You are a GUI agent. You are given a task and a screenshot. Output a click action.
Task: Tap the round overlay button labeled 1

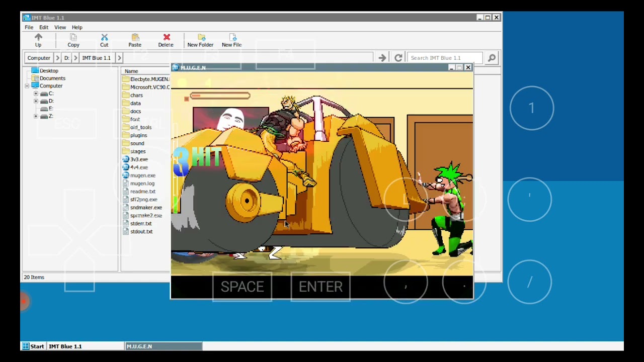pyautogui.click(x=532, y=108)
